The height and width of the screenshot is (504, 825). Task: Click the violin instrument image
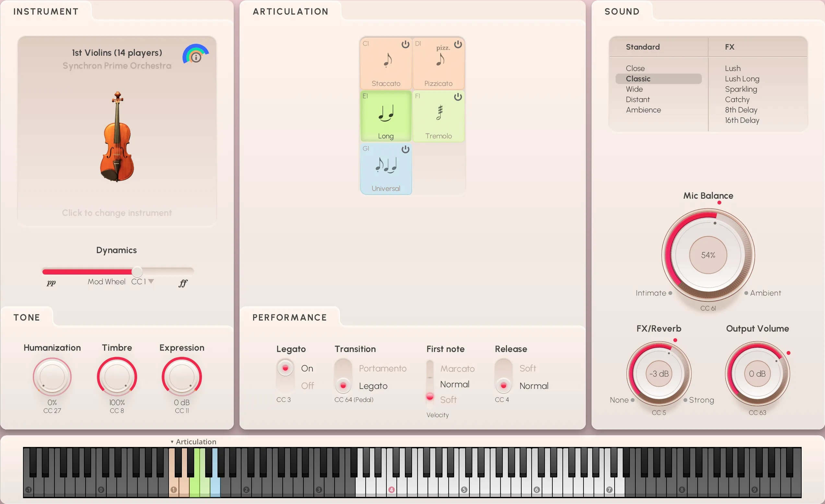pos(117,137)
